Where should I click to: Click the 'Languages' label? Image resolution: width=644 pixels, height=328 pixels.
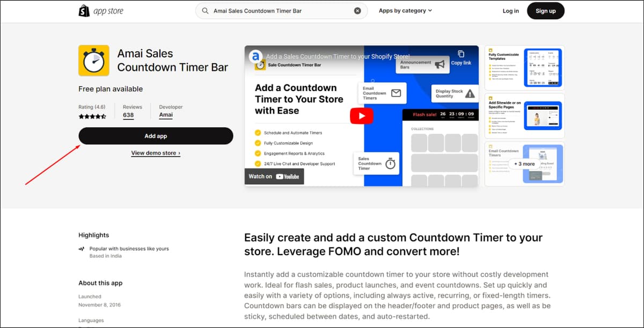point(91,320)
